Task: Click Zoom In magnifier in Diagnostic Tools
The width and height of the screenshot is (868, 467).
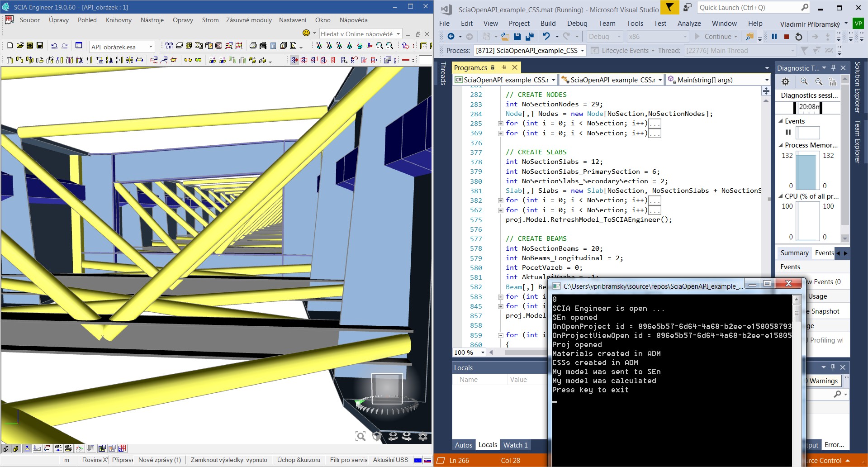Action: pyautogui.click(x=804, y=81)
